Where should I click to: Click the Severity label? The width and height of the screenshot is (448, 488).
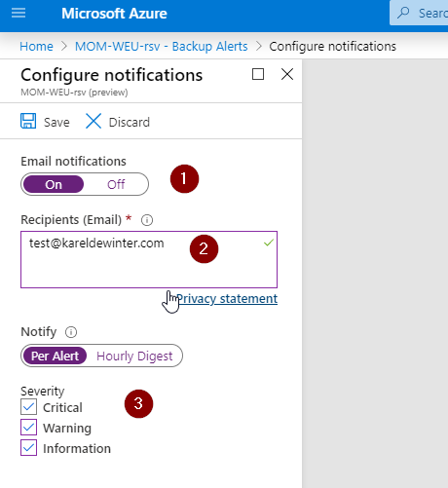click(43, 392)
